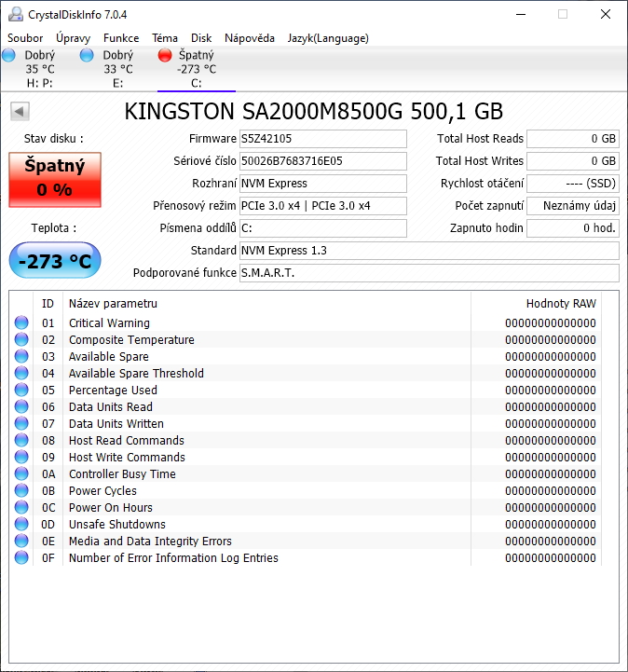Image resolution: width=628 pixels, height=672 pixels.
Task: Click the Standard field NVM Express 1.3
Action: coord(430,251)
